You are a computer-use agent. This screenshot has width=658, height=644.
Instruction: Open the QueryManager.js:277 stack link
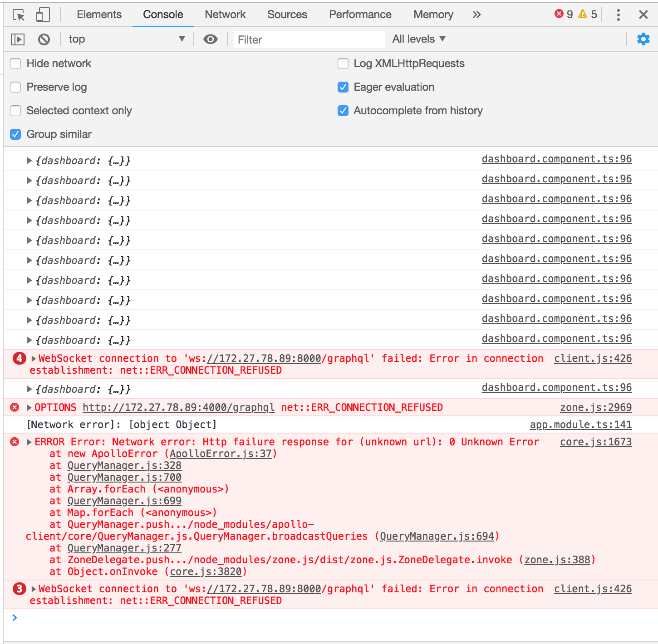[124, 548]
